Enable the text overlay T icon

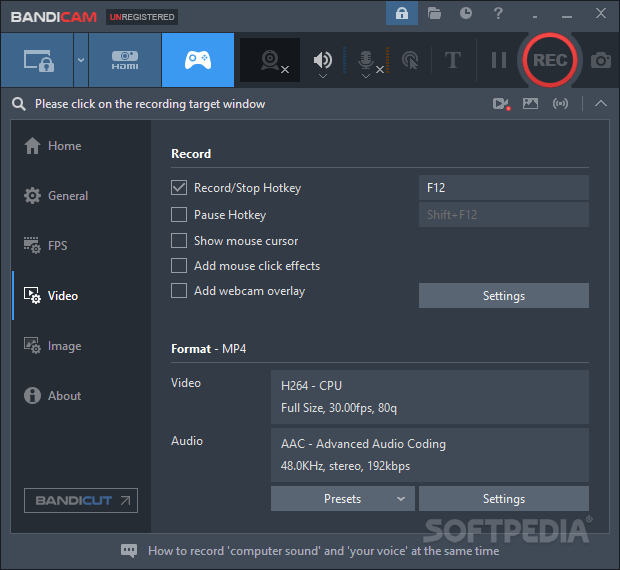[x=453, y=60]
